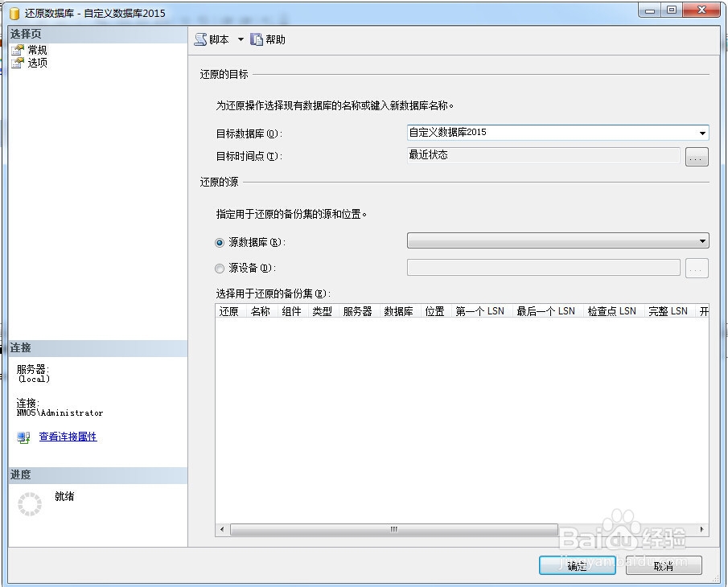This screenshot has width=728, height=587.
Task: Maximize the restore database window
Action: [x=672, y=10]
